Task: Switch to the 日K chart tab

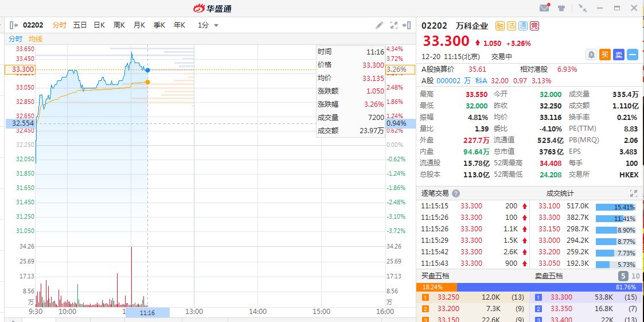Action: (x=99, y=25)
